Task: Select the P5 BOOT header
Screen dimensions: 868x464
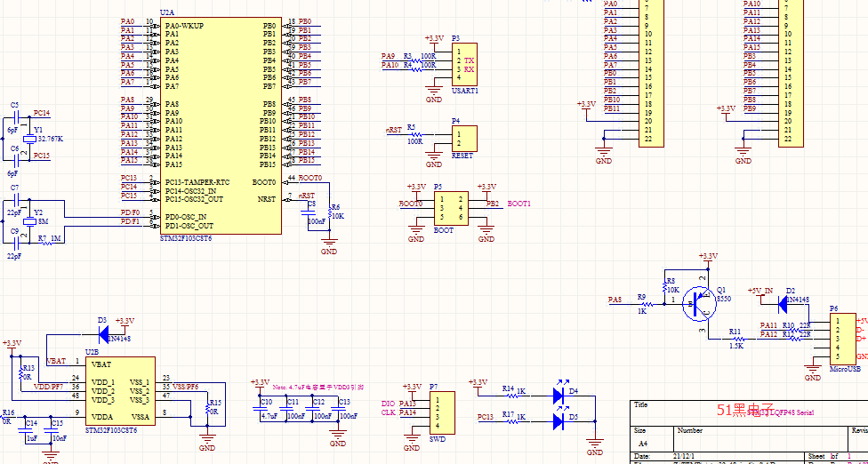Action: point(451,209)
